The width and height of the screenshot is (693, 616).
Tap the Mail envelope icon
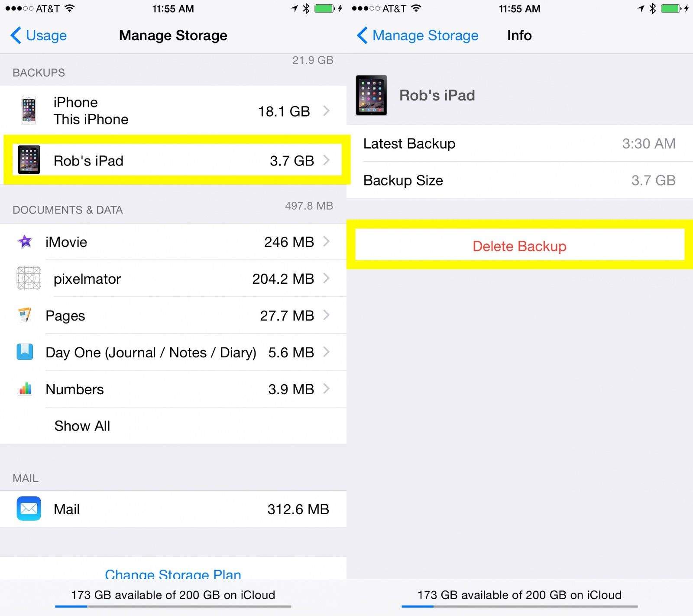[29, 509]
